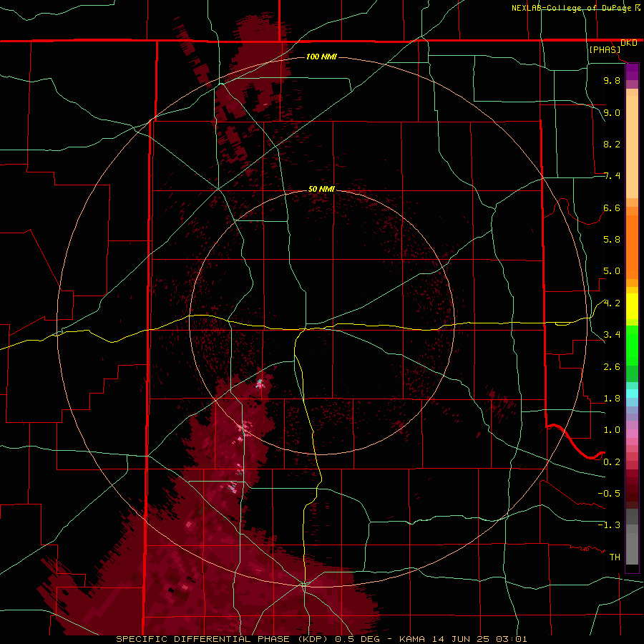Viewport: 644px width, 644px height.
Task: Click the 3.4 value on the scale
Action: tap(612, 335)
